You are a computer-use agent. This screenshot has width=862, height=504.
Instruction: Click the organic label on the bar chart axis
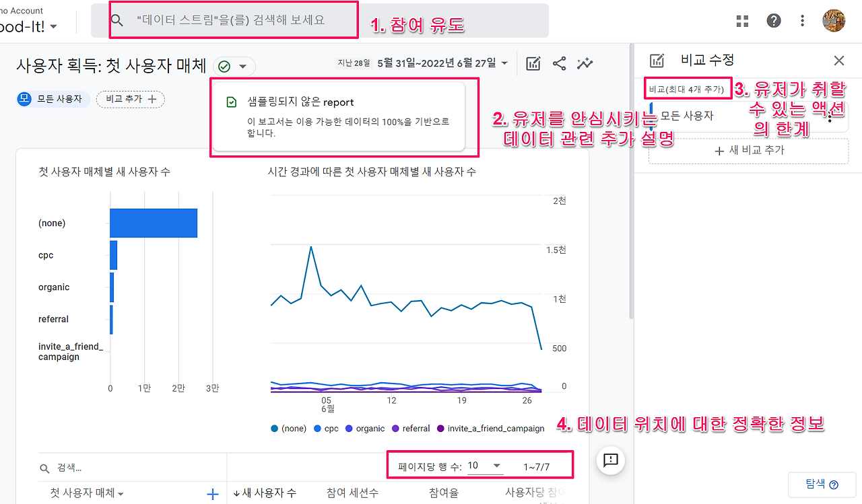coord(54,287)
